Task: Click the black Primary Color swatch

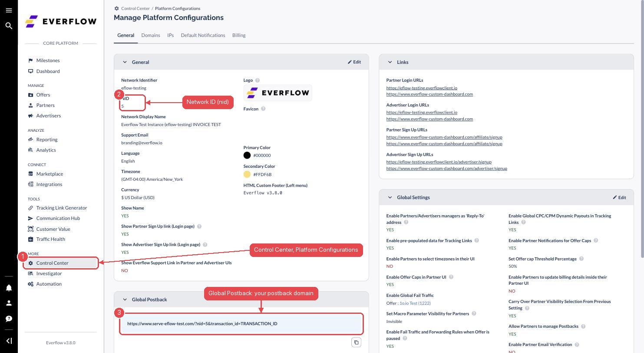Action: tap(247, 155)
